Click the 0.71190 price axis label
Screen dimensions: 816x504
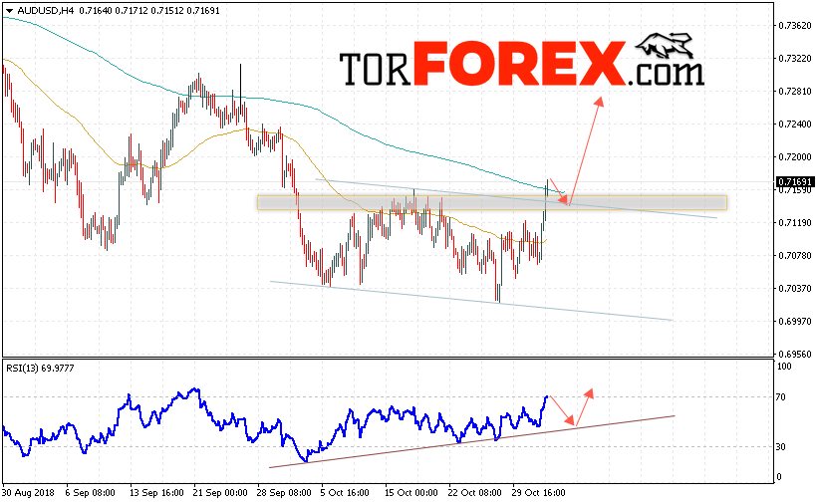coord(795,222)
